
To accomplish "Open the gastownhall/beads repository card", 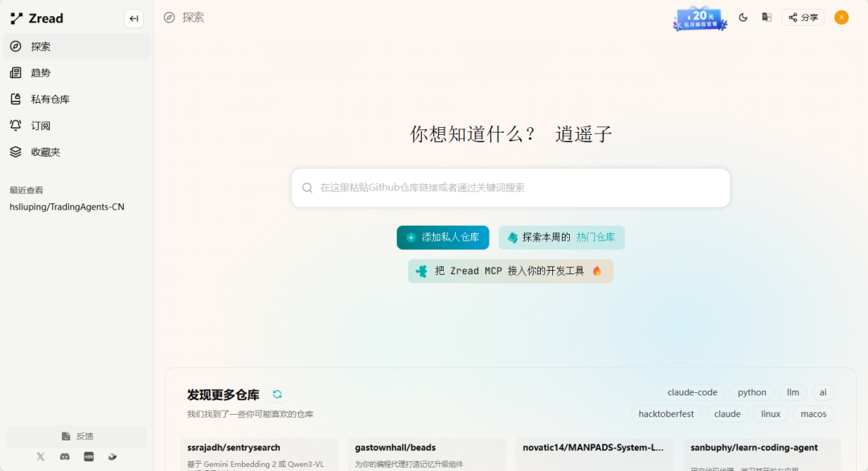I will point(426,450).
